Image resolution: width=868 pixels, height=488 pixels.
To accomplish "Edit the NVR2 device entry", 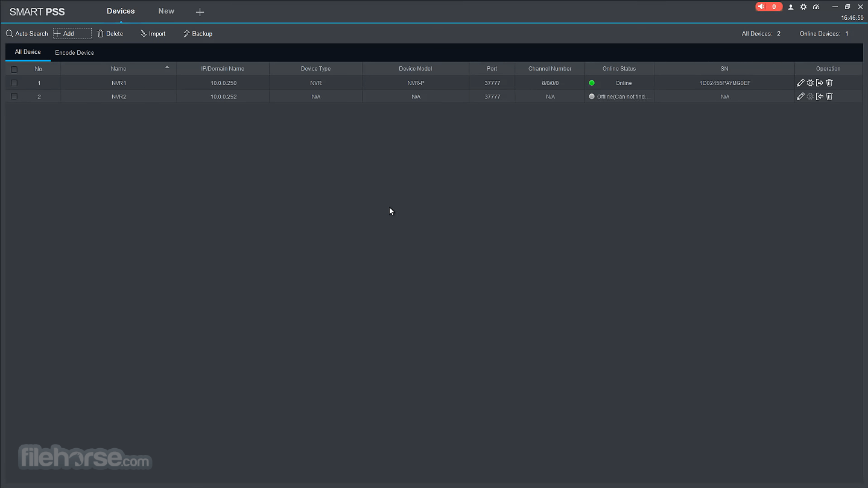I will pyautogui.click(x=800, y=97).
